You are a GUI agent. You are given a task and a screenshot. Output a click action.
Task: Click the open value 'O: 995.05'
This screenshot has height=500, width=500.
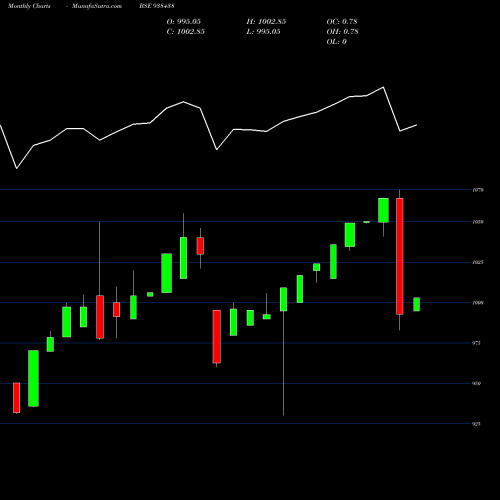coord(184,21)
